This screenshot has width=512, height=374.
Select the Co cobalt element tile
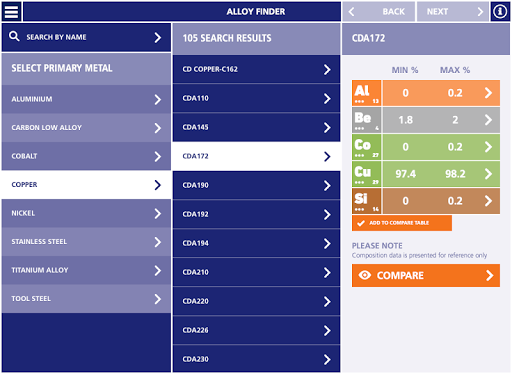click(x=367, y=147)
